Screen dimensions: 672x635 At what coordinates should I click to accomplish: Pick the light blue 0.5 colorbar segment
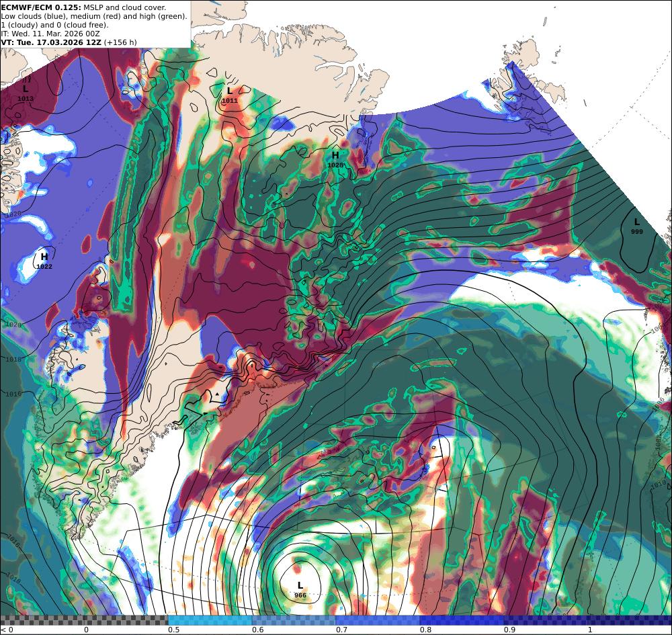point(210,620)
